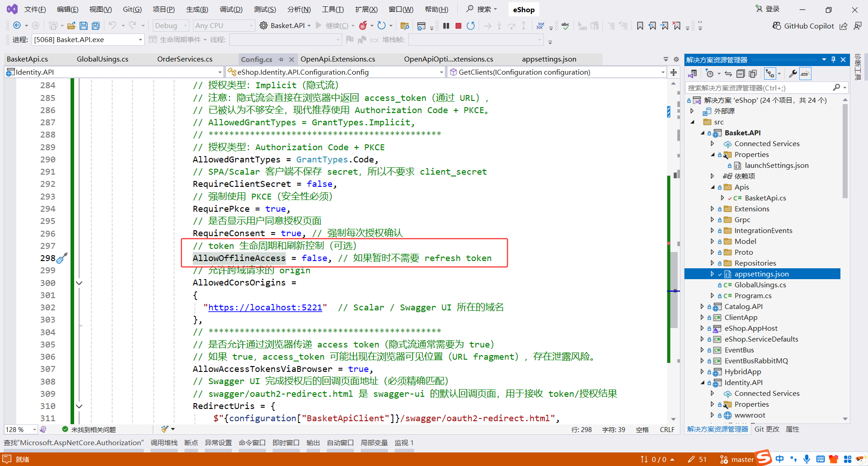This screenshot has width=868, height=466.
Task: Clear all bookmarks with the red-X bookmark icon
Action: coord(677,26)
